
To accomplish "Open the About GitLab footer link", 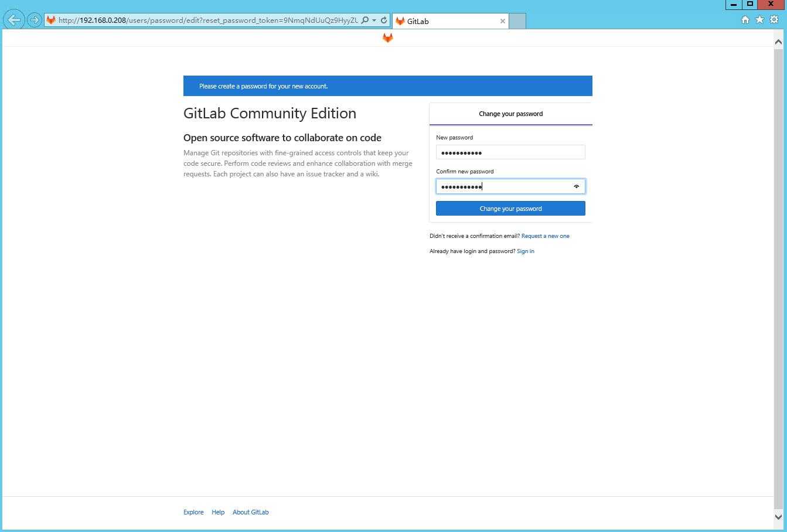I will (251, 512).
